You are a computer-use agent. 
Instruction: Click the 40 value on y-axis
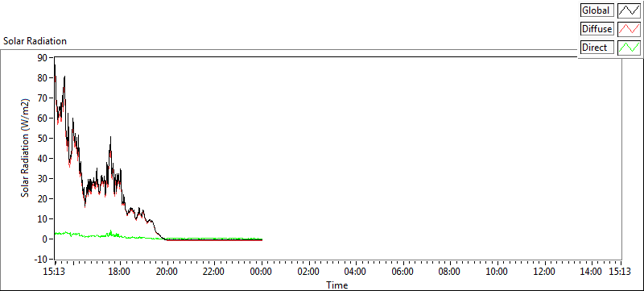coord(43,158)
